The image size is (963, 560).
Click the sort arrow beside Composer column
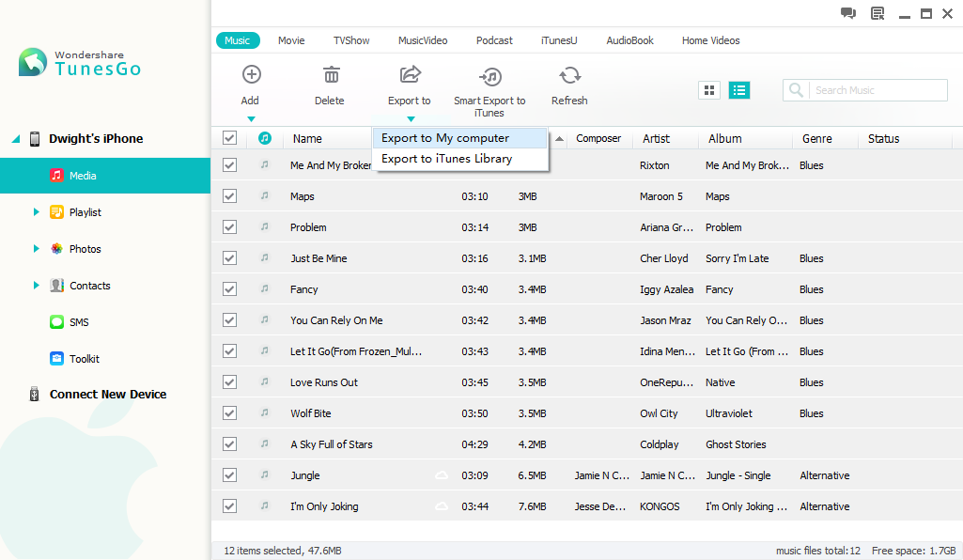pos(560,139)
